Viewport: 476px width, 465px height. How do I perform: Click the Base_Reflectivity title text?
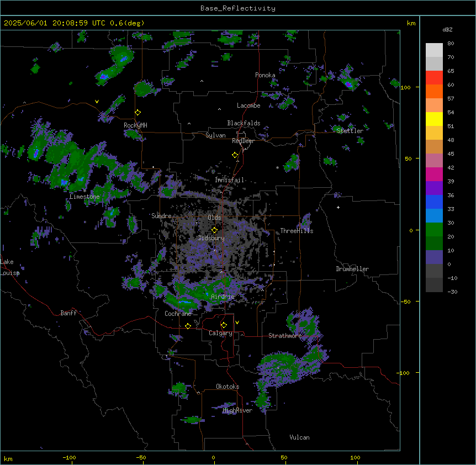(x=238, y=8)
